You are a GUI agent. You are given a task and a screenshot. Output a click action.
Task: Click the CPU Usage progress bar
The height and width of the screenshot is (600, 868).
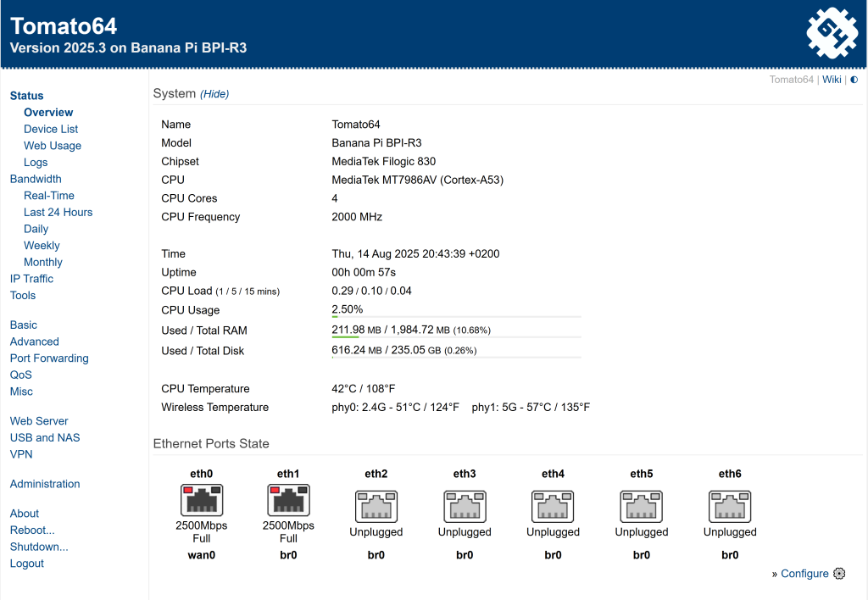[x=456, y=317]
